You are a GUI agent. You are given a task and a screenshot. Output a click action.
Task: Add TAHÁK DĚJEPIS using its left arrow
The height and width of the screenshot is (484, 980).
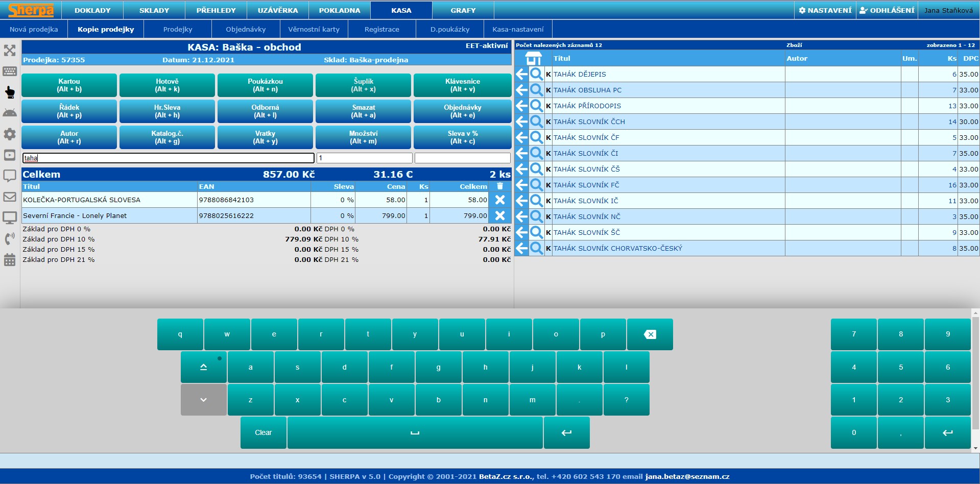[521, 74]
